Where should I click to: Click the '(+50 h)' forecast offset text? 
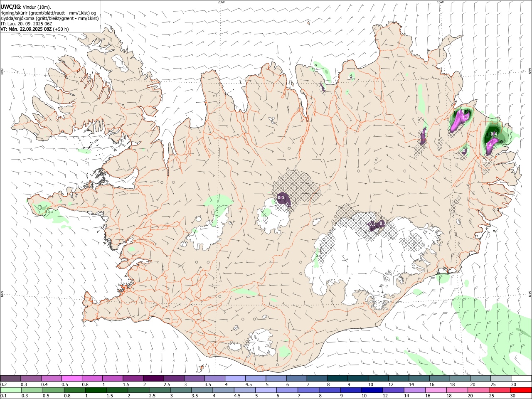(x=61, y=29)
